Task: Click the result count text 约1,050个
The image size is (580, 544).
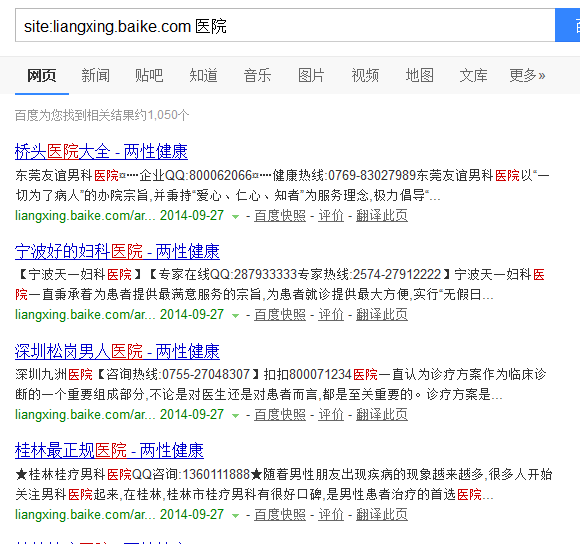Action: [x=162, y=115]
